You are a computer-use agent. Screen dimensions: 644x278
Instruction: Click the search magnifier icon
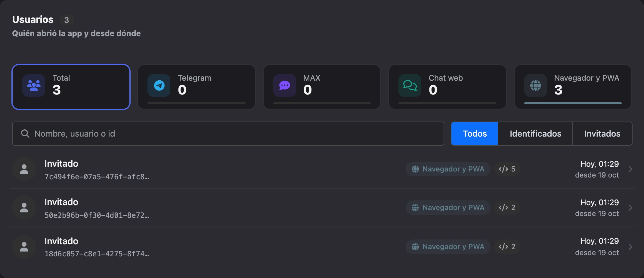pyautogui.click(x=25, y=134)
